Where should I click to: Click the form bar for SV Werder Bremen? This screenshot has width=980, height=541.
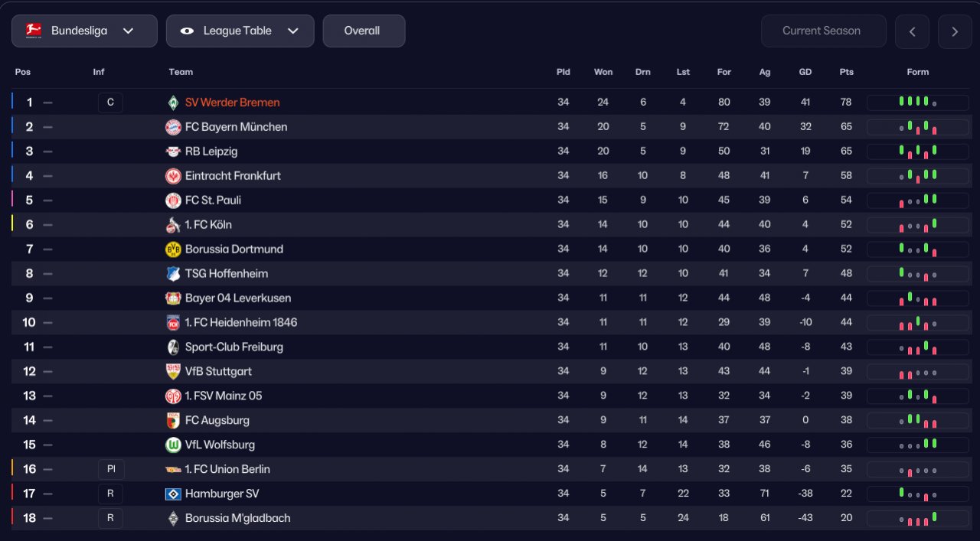pos(917,103)
